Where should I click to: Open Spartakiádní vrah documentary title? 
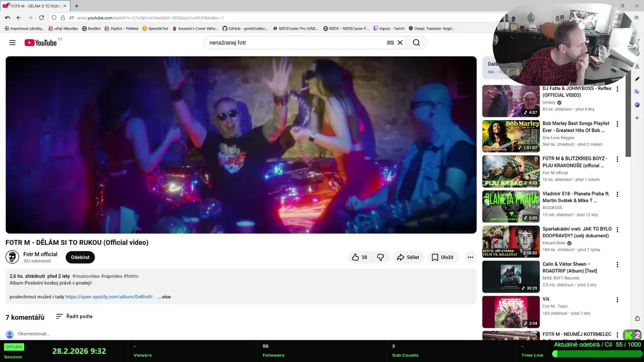577,232
